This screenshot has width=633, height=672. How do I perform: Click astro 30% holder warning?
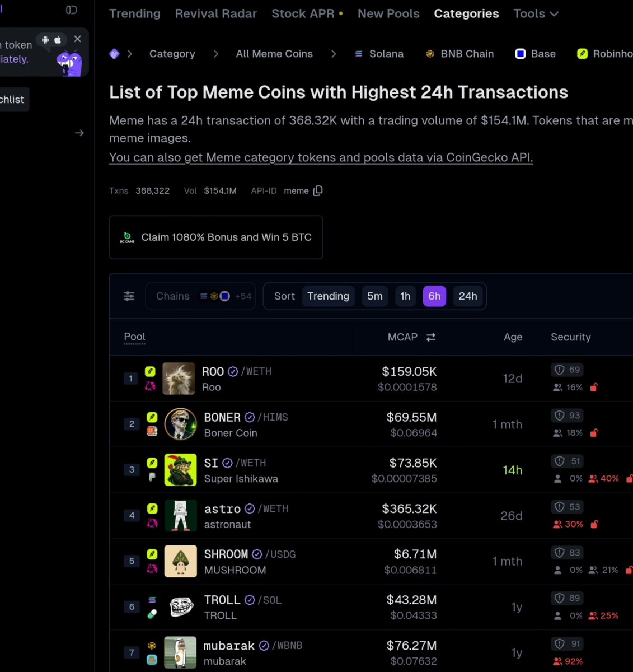[x=568, y=524]
